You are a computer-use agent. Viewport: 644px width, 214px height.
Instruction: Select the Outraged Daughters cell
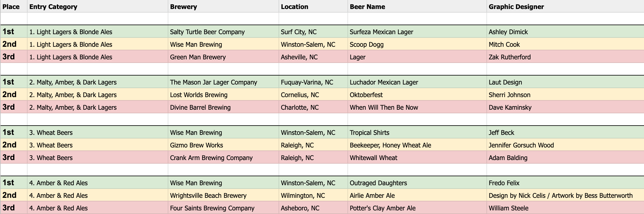(417, 183)
